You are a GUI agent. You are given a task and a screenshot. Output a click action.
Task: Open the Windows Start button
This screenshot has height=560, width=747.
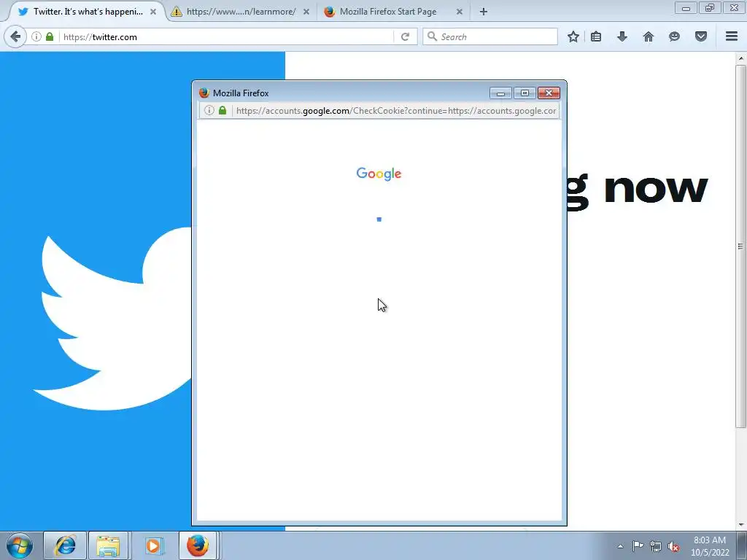point(20,545)
